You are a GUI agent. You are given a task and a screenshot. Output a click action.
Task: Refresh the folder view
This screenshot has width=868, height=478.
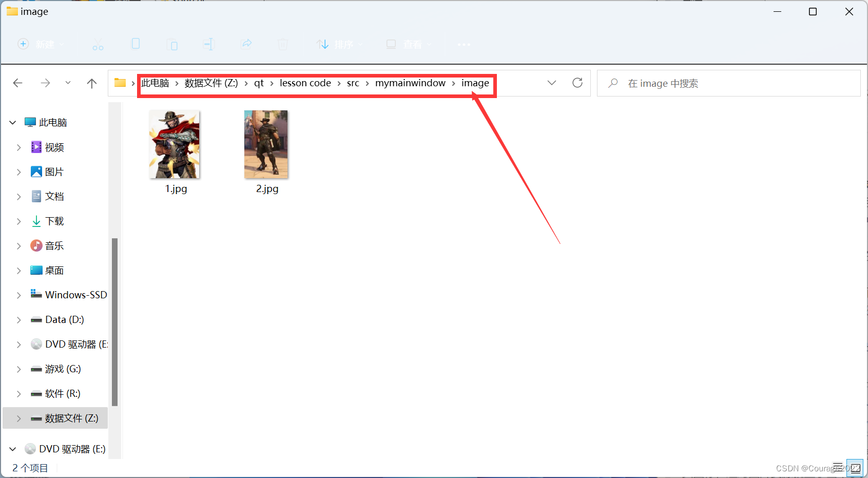pos(577,83)
